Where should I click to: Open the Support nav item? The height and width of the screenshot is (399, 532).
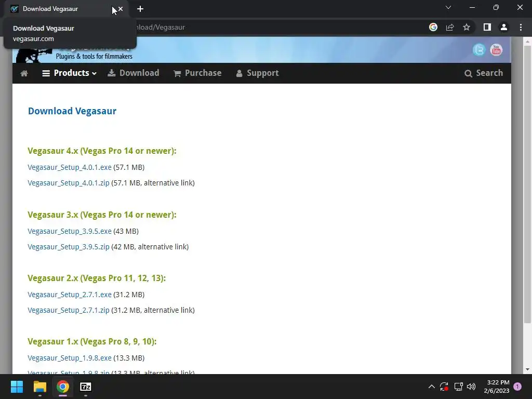click(257, 73)
